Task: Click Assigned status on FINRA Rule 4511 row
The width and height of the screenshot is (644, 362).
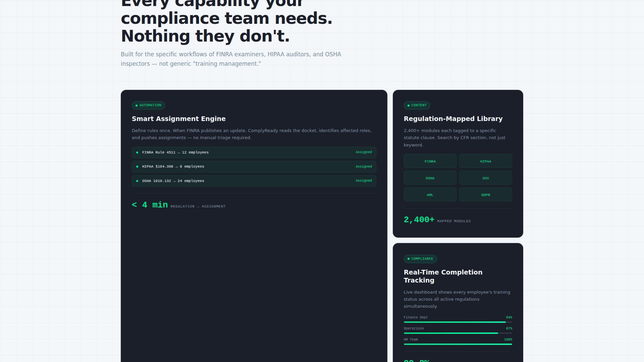Action: (364, 152)
